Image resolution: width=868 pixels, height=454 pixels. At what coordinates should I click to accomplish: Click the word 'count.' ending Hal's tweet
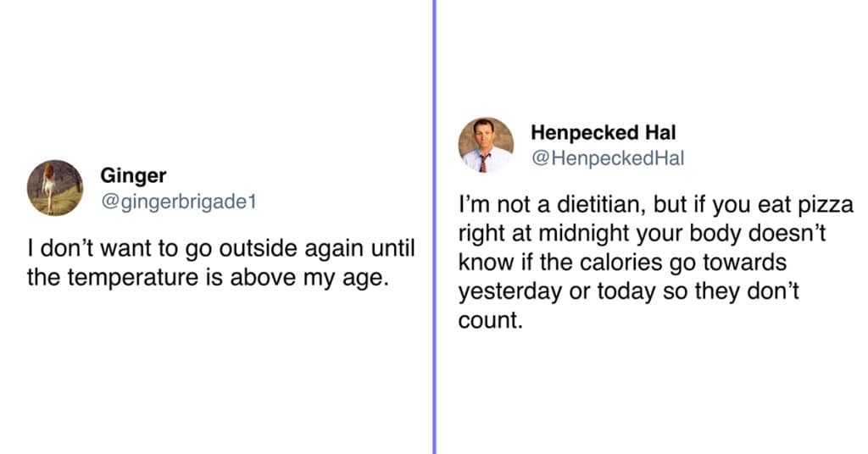click(491, 321)
